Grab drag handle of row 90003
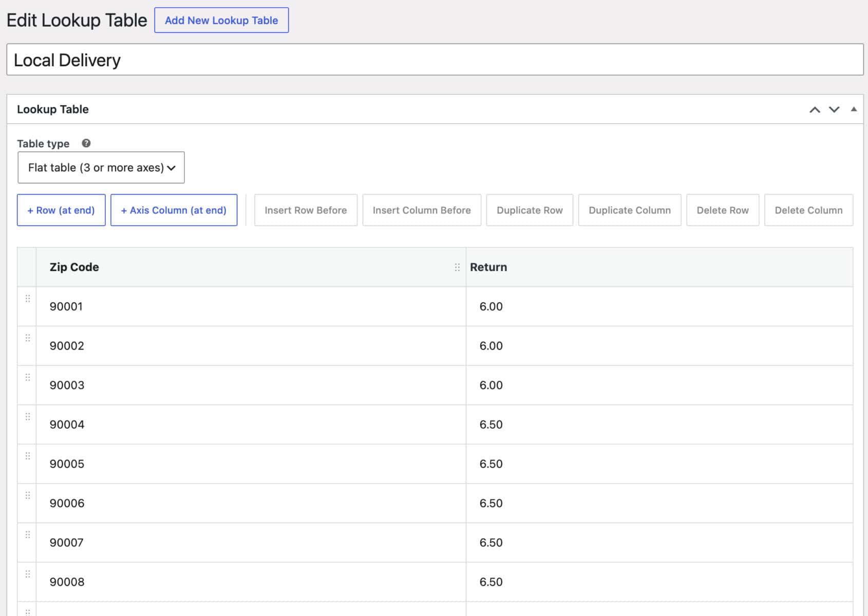868x616 pixels. click(28, 377)
